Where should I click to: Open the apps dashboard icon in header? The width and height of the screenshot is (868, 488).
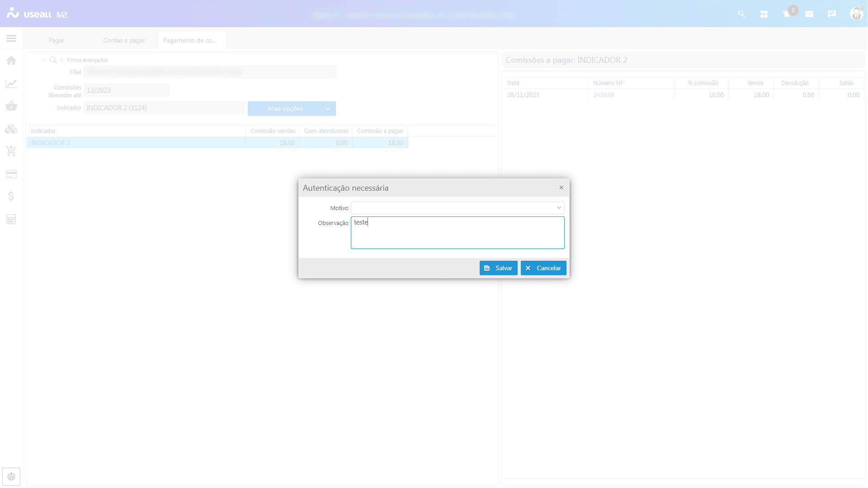(764, 14)
